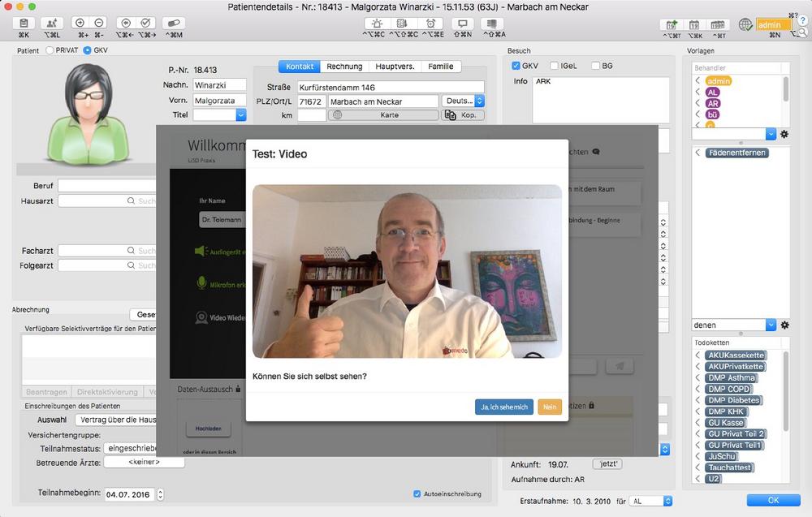Click the new appointment calendar plus icon

[x=672, y=24]
